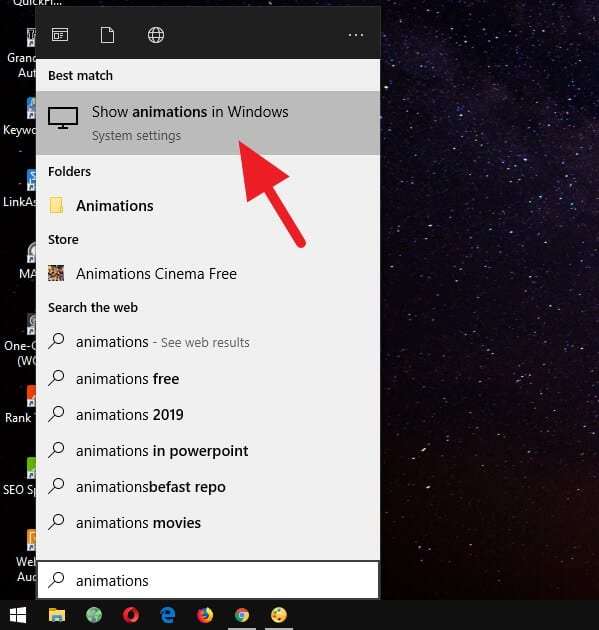Click the 'Search the web' section heading
599x630 pixels.
[93, 307]
